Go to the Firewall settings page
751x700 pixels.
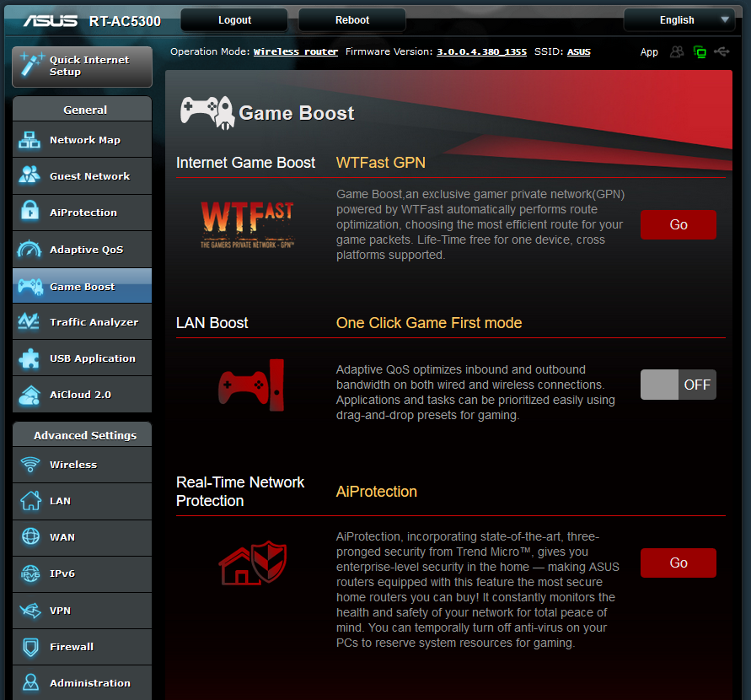pyautogui.click(x=82, y=647)
